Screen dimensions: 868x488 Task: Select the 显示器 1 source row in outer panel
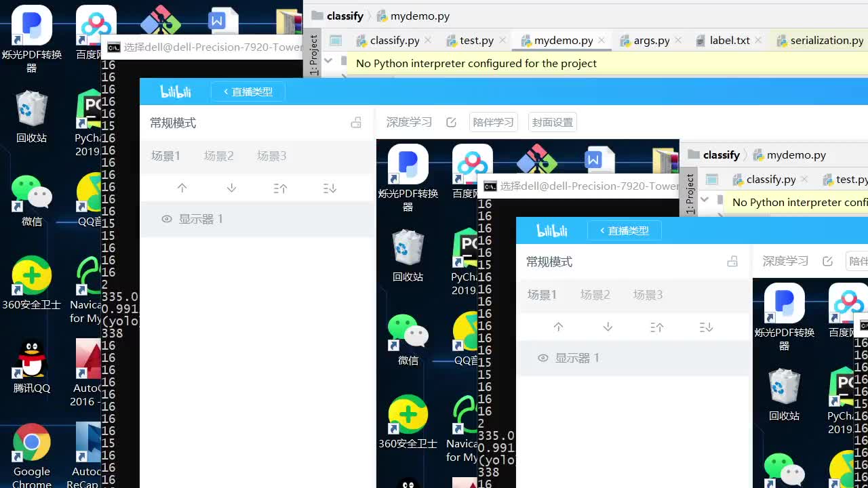click(x=257, y=219)
